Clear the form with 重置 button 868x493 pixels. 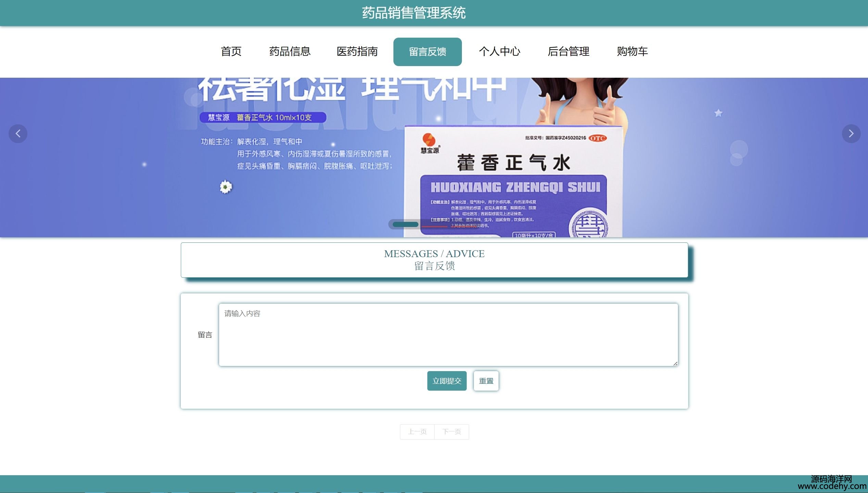point(486,381)
